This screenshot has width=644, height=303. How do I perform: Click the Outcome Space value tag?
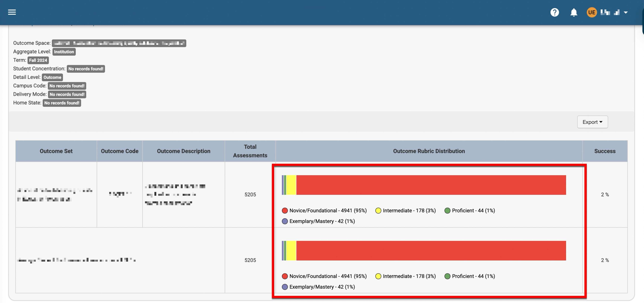(x=119, y=43)
